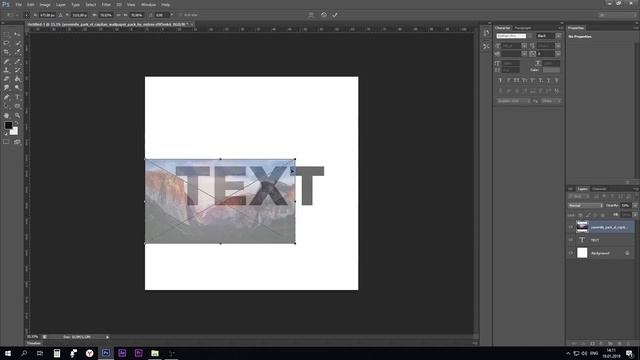
Task: Open the tool presets dock icon
Action: tap(486, 47)
